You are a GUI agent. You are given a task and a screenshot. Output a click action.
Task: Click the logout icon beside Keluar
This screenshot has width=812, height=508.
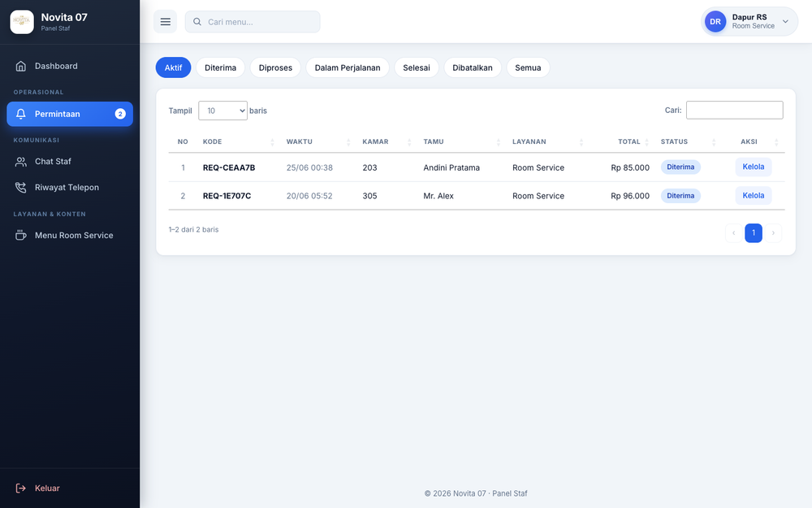click(21, 488)
